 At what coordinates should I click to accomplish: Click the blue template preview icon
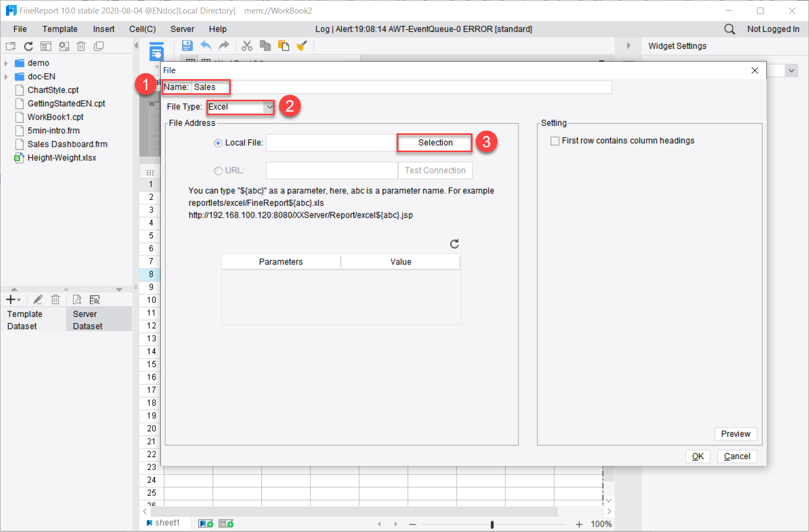pyautogui.click(x=157, y=51)
